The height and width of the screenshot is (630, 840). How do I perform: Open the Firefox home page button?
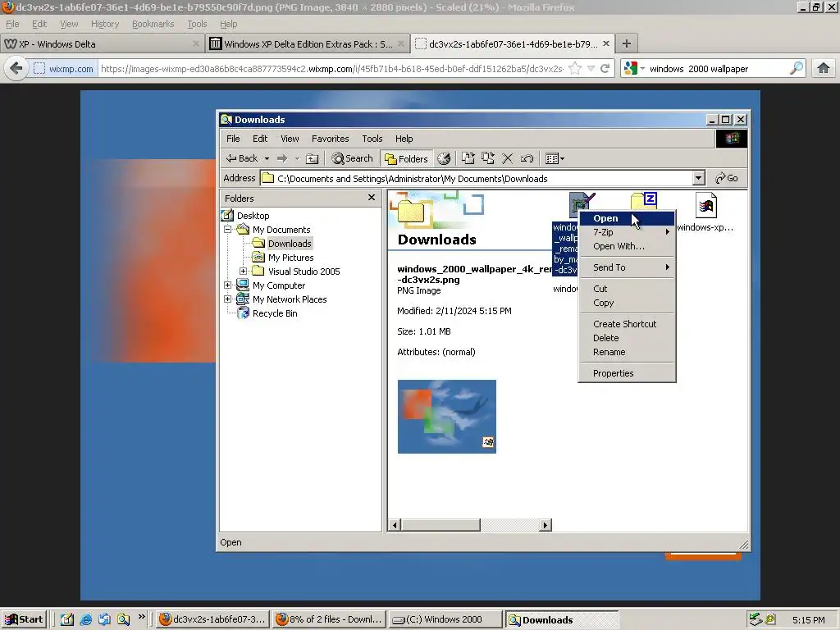click(824, 69)
